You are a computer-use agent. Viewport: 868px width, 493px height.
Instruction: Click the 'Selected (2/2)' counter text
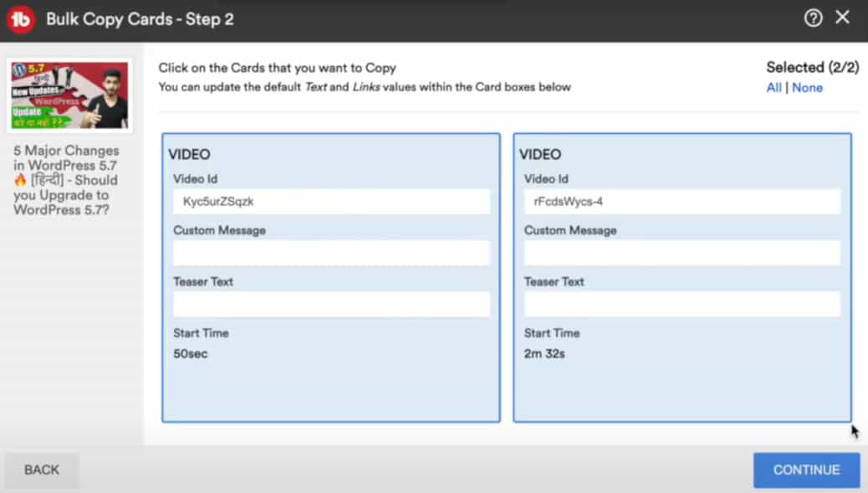pos(812,68)
